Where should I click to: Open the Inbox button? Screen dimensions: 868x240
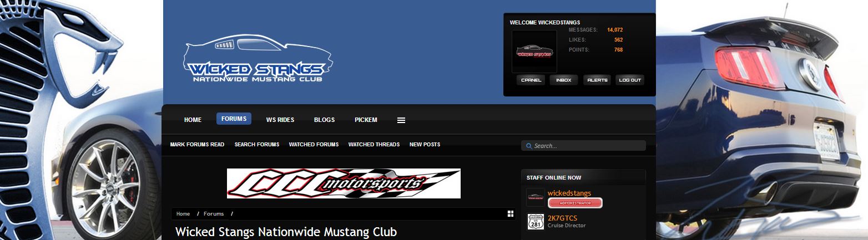[x=564, y=80]
